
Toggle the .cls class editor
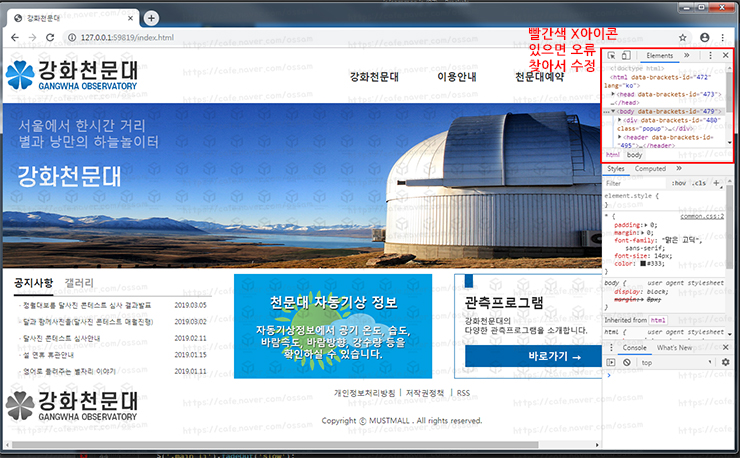point(699,183)
